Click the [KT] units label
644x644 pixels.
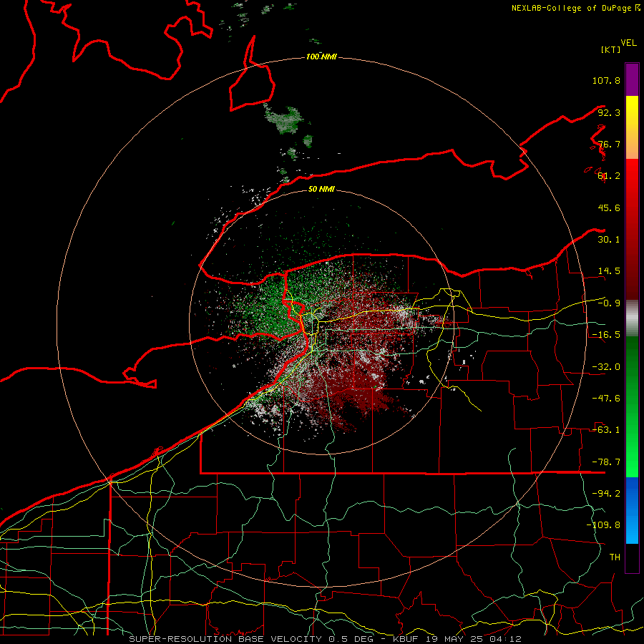click(611, 49)
